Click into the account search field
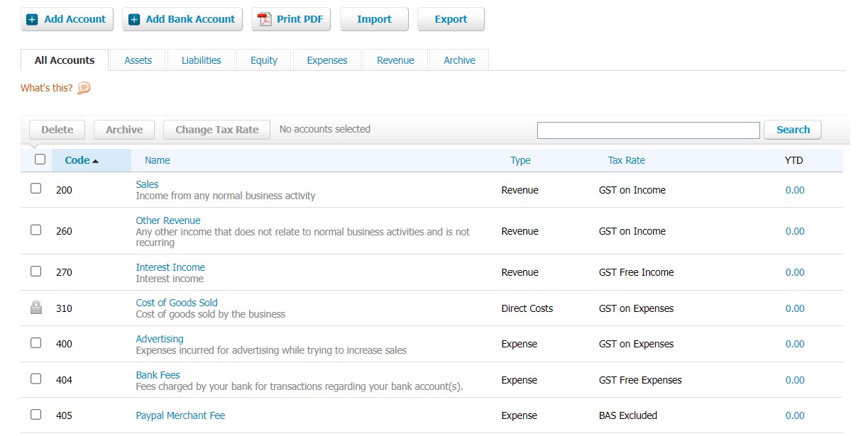Image resolution: width=868 pixels, height=436 pixels. [648, 130]
